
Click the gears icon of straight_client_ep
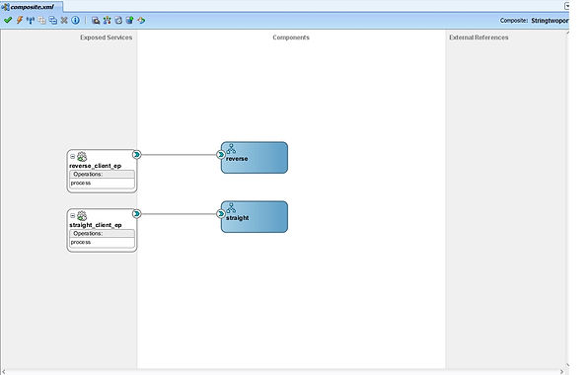pos(82,215)
